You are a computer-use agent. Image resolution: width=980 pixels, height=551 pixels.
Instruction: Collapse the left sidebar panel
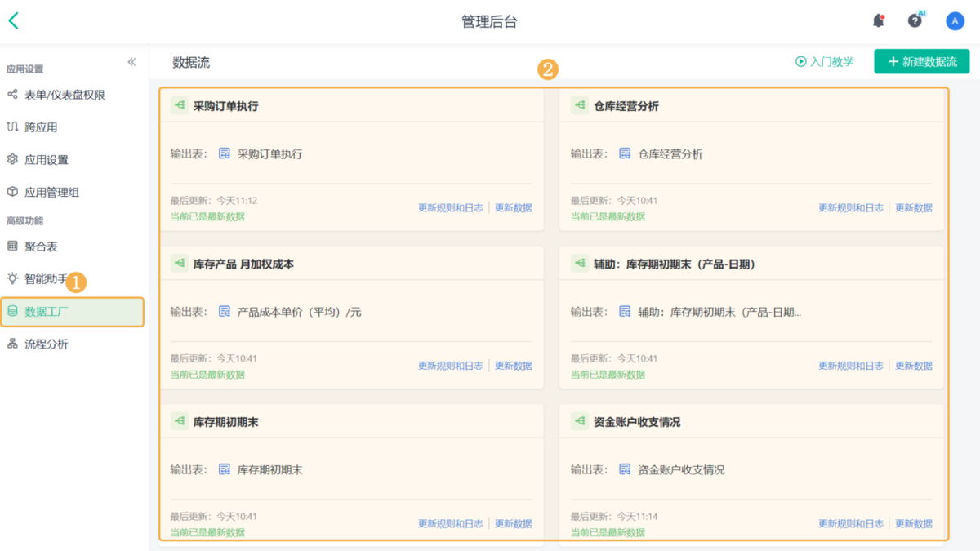[x=131, y=62]
